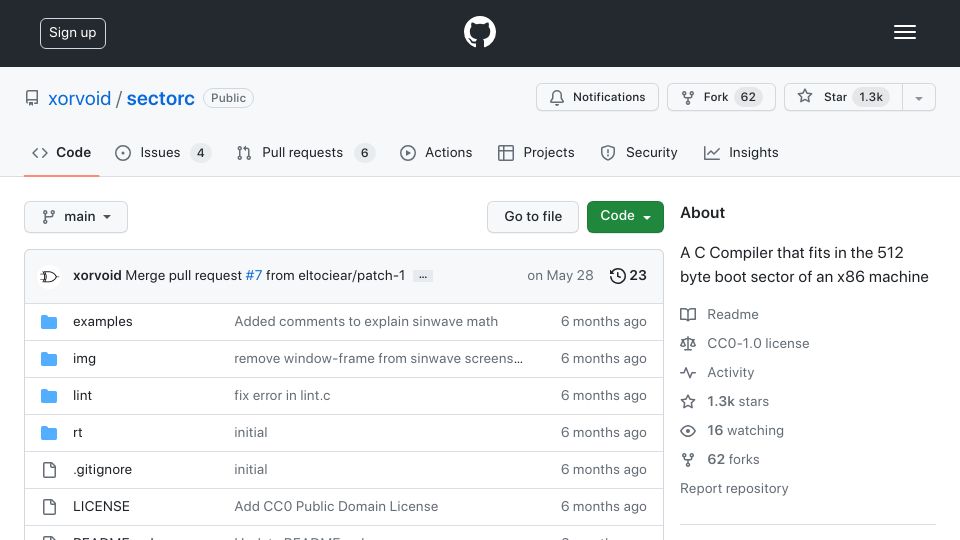
Task: Open the examples folder
Action: click(102, 321)
